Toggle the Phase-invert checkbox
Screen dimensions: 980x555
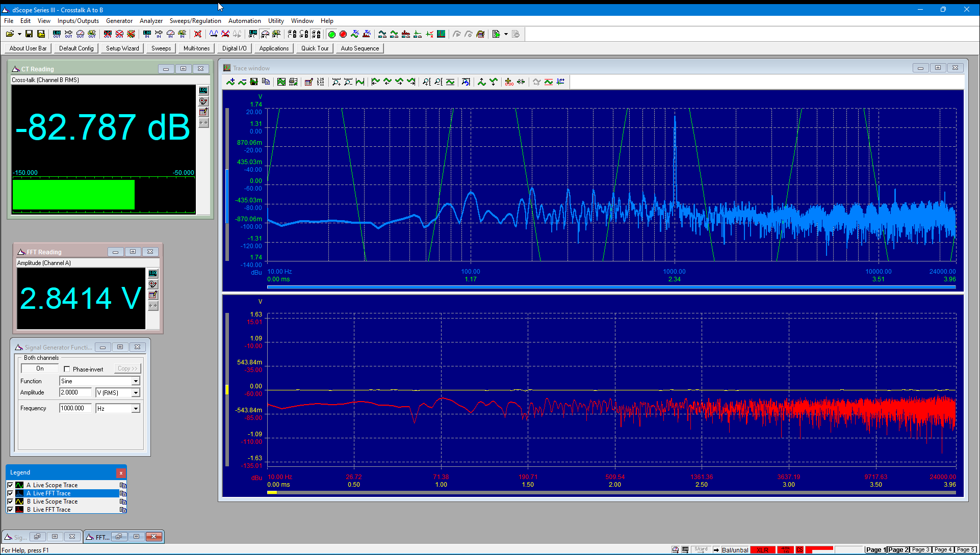[67, 369]
